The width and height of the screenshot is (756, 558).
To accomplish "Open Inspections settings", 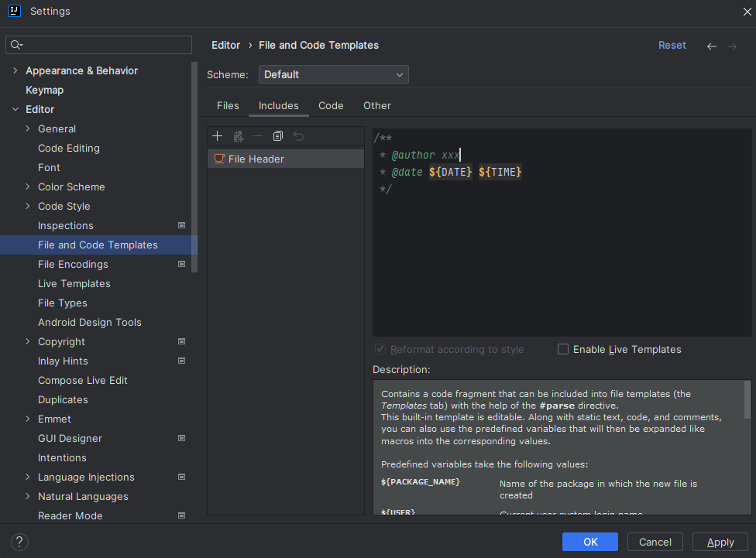I will click(66, 225).
